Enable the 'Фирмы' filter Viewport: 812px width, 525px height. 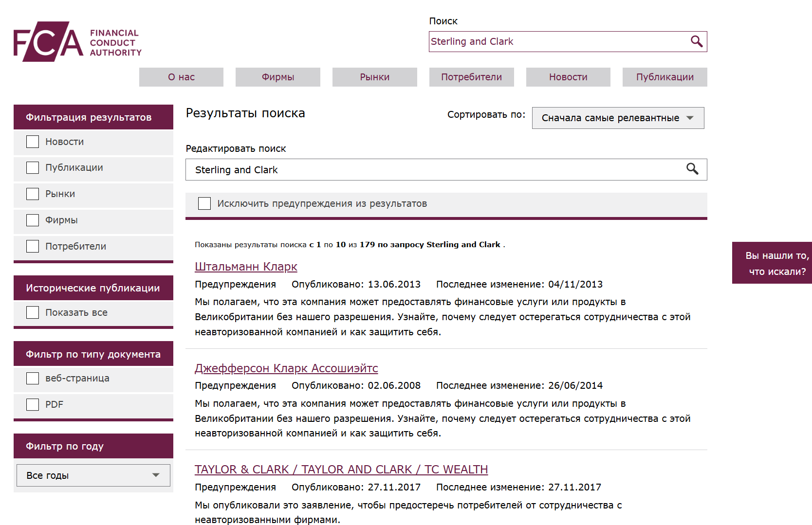(x=32, y=220)
